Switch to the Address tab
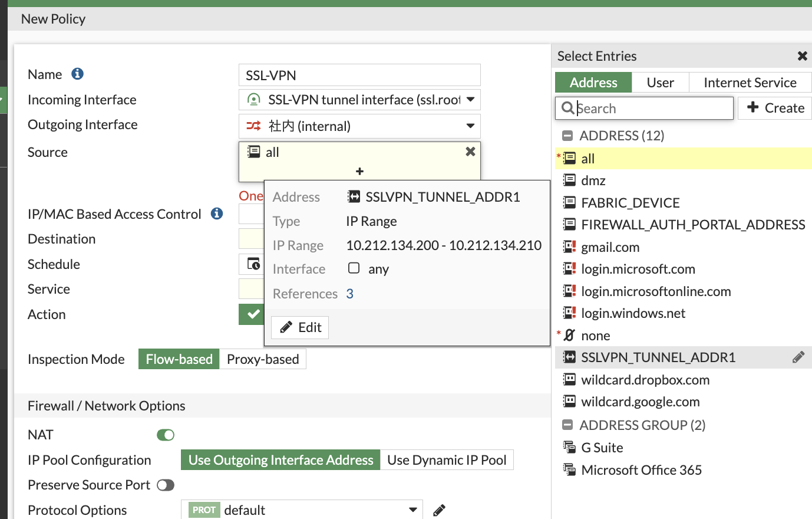812x519 pixels. tap(593, 83)
